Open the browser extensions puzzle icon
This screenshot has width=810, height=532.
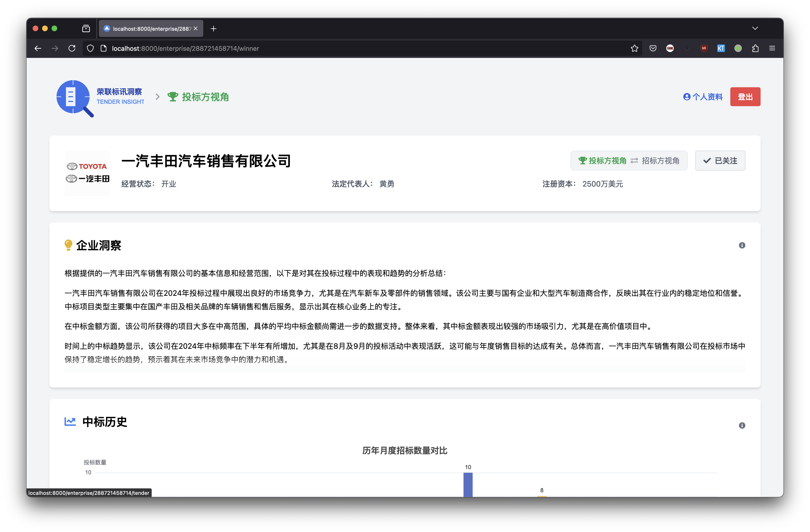[755, 48]
